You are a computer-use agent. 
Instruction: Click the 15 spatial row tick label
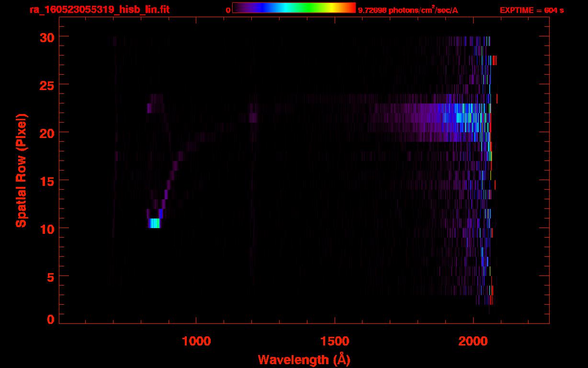click(47, 181)
